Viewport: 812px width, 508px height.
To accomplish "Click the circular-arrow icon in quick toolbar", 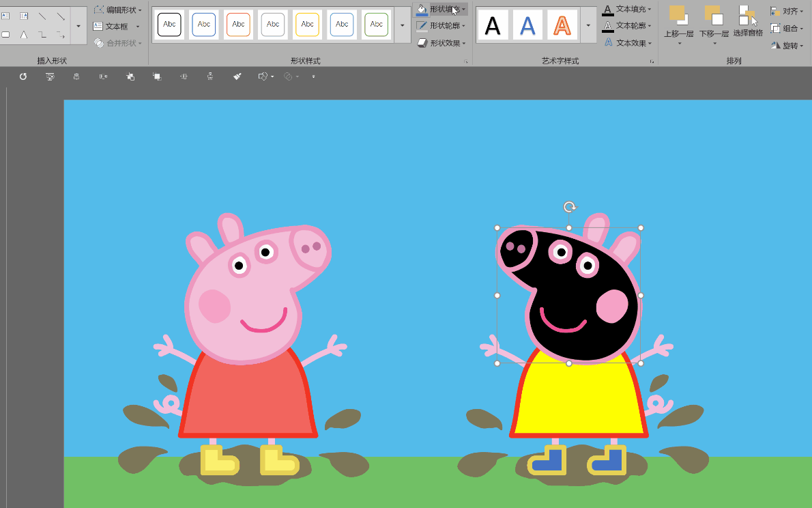I will pyautogui.click(x=23, y=76).
